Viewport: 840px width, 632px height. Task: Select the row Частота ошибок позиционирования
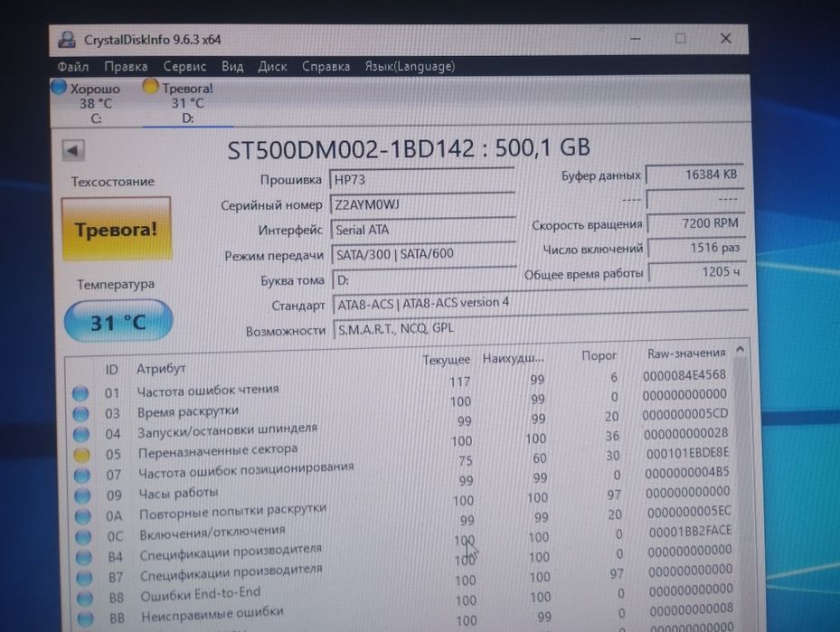tap(402, 466)
